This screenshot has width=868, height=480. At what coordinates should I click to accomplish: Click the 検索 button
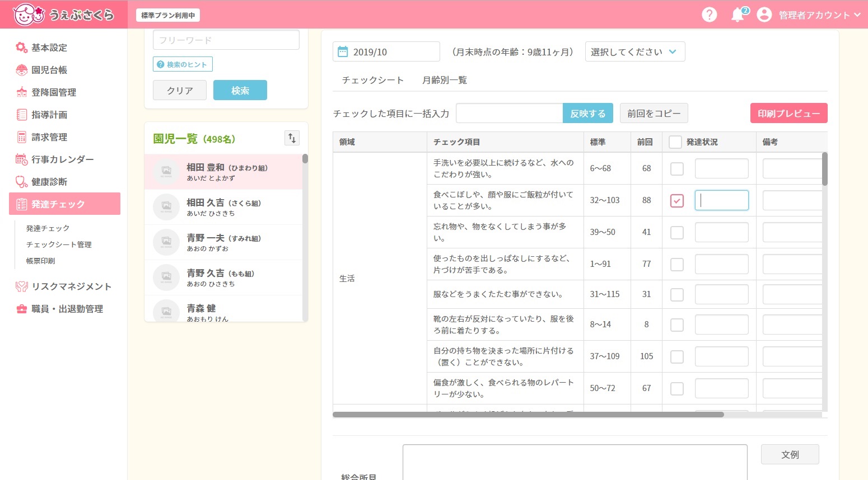pyautogui.click(x=240, y=90)
